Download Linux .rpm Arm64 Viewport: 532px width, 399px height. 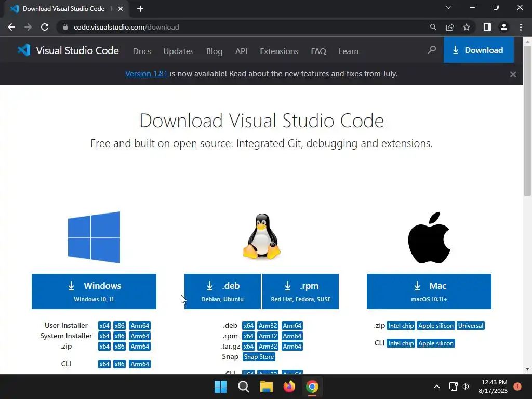(292, 336)
